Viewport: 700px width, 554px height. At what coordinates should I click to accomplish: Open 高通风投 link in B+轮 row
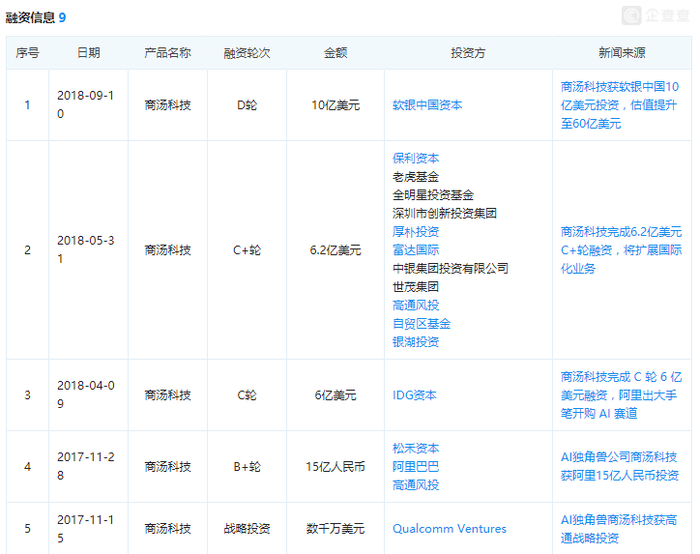(416, 485)
